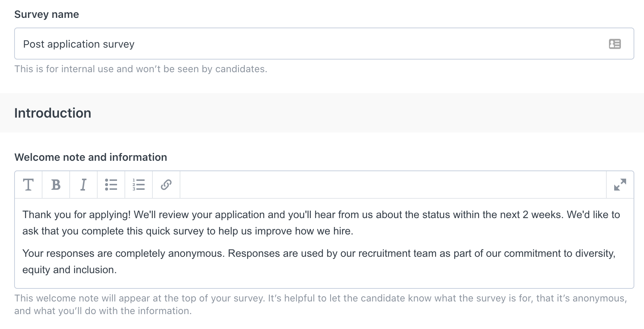This screenshot has height=329, width=644.
Task: Click the 'Survey name' field label
Action: tap(47, 15)
